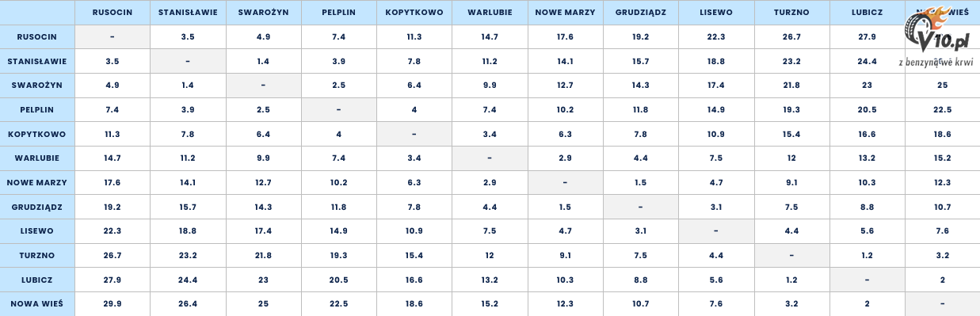Select the 24.4 cell in LUBICZ row
The image size is (980, 316).
tap(188, 280)
